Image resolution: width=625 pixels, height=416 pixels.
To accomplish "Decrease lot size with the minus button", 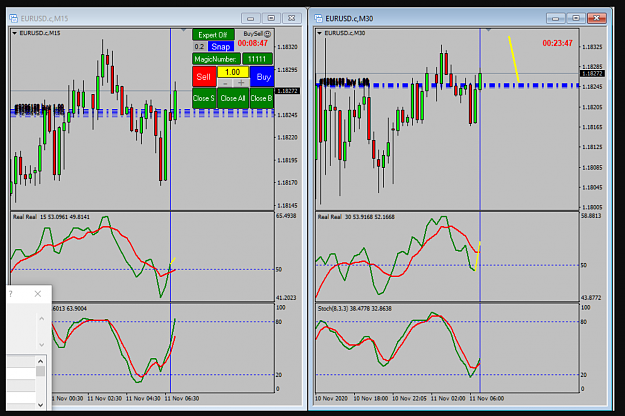I will (225, 83).
